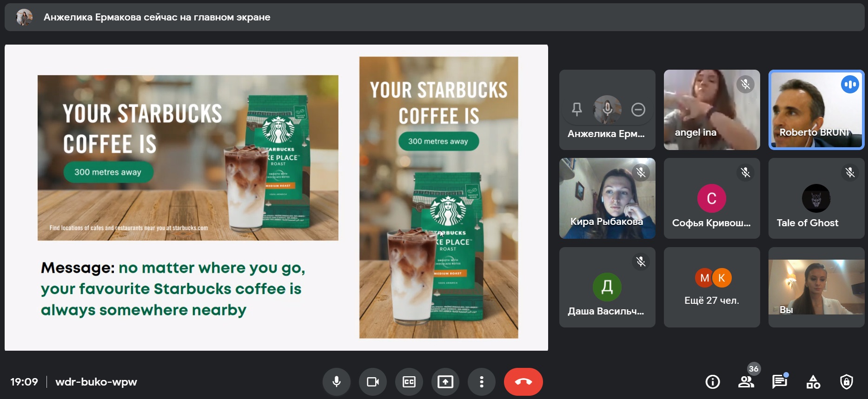Click the Message text on the slide

click(x=173, y=288)
